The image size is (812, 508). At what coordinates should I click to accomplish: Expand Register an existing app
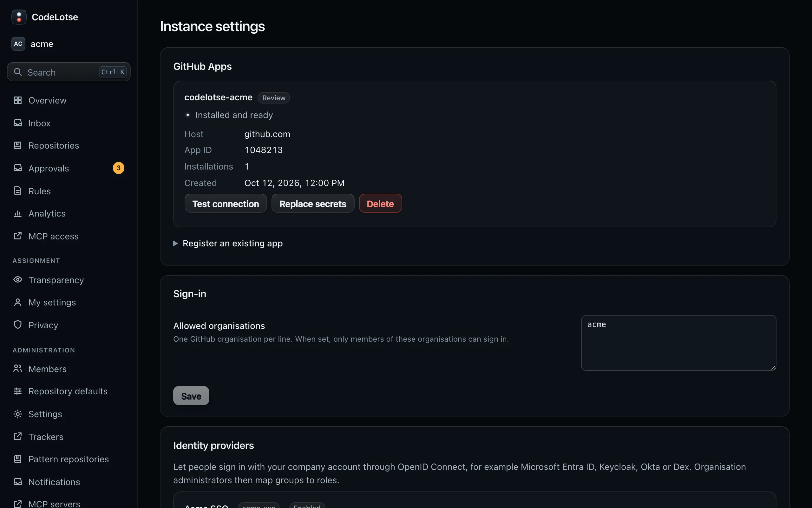228,243
